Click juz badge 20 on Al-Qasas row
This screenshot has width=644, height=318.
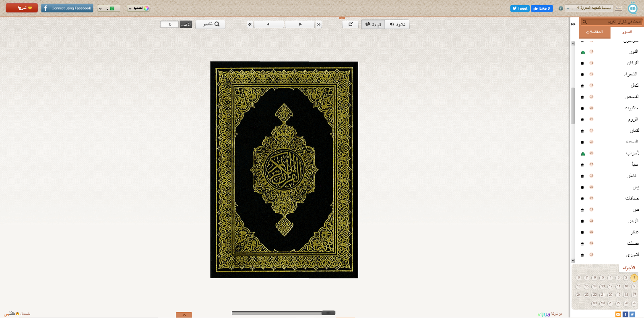(x=591, y=97)
